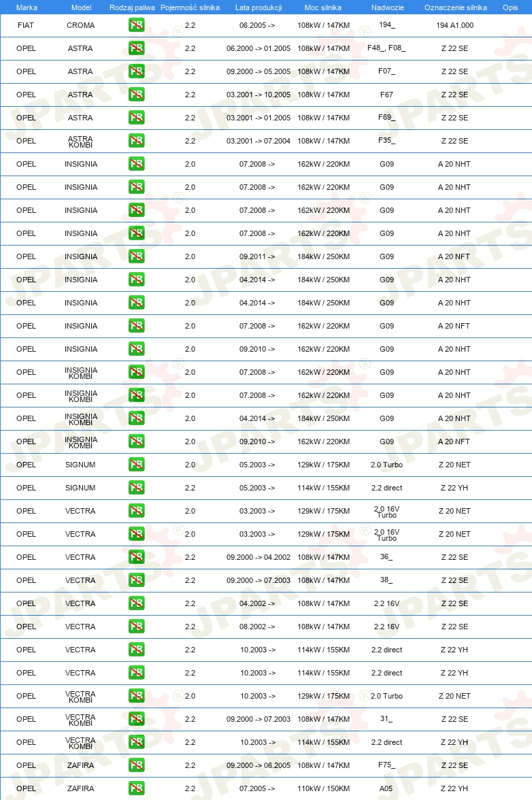Image resolution: width=532 pixels, height=800 pixels.
Task: Click fuel icon in INSIGNIA 09.2011 row
Action: click(136, 256)
